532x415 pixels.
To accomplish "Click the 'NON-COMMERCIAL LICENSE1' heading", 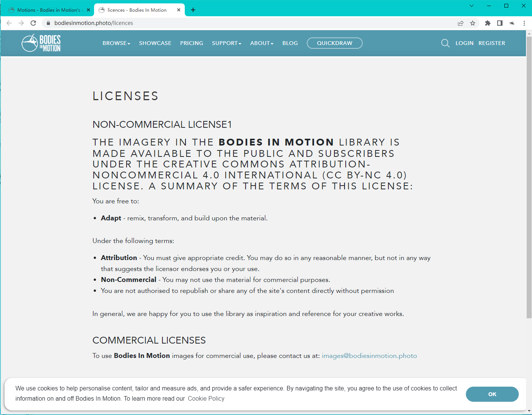I will click(x=162, y=124).
